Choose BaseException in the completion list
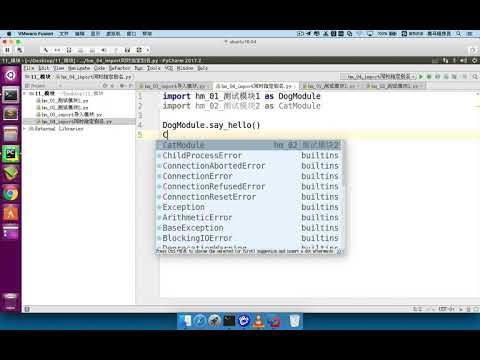The height and width of the screenshot is (360, 480). (x=248, y=228)
